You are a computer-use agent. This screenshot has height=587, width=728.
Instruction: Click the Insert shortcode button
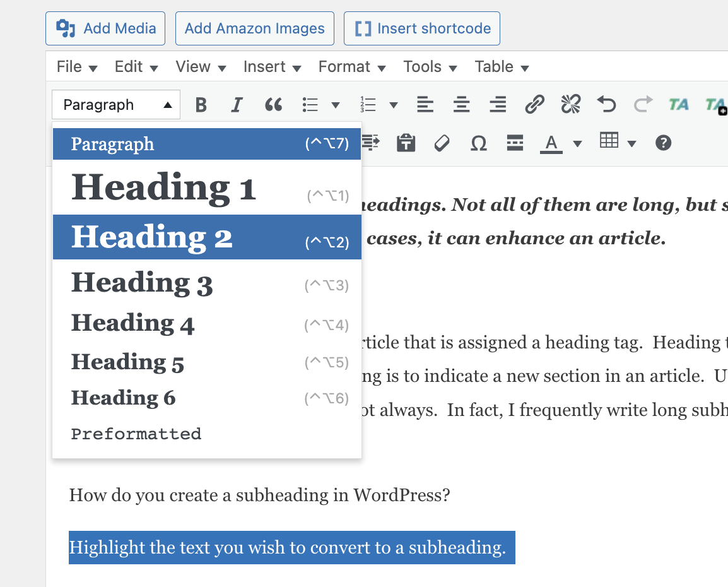[x=422, y=28]
